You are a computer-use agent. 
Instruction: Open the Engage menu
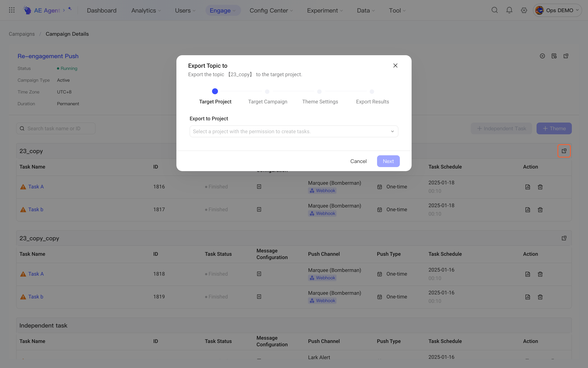[x=223, y=10]
